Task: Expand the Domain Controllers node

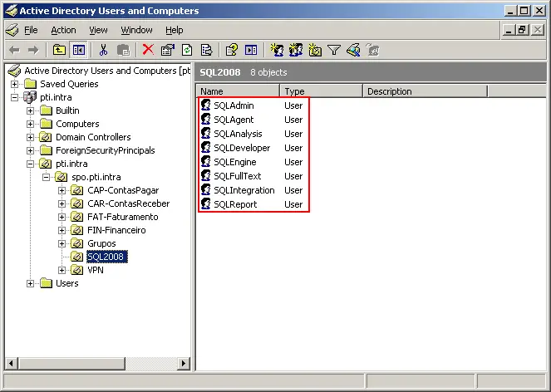Action: (30, 137)
